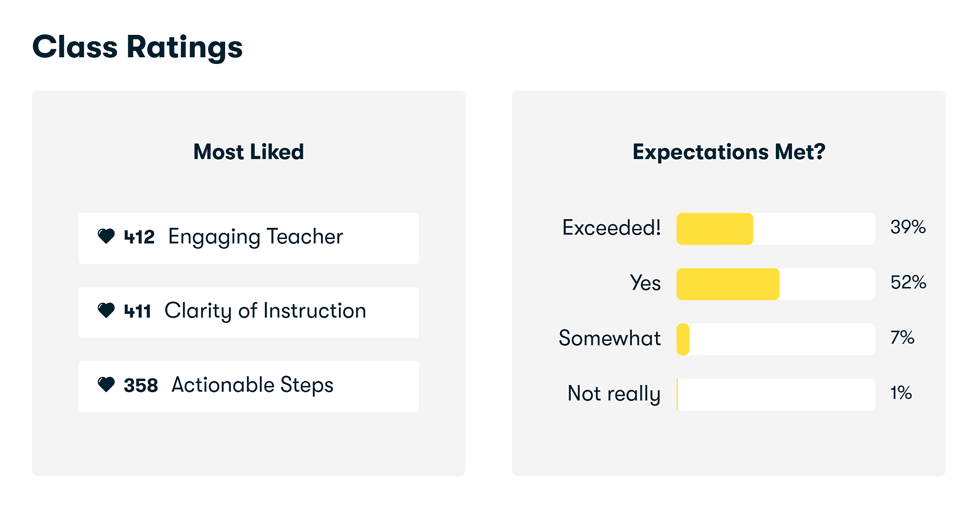Screen dimensions: 980x512
Task: Click the heart icon beside Clarity of Instruction
Action: tap(106, 310)
